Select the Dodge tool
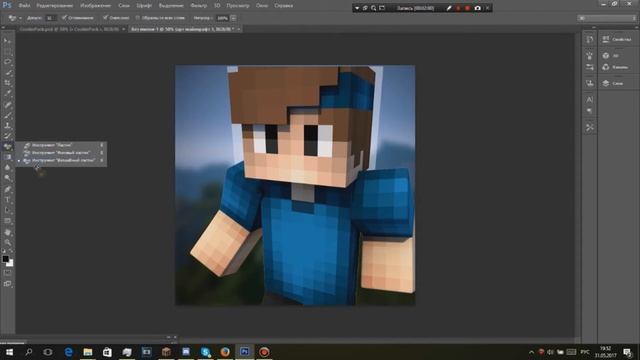The height and width of the screenshot is (360, 640). pos(7,178)
